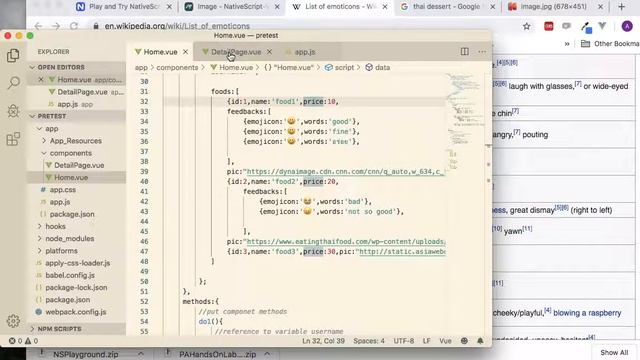Switch to the Play and Try NativeScript browser tab
Image resolution: width=640 pixels, height=360 pixels.
(x=124, y=7)
